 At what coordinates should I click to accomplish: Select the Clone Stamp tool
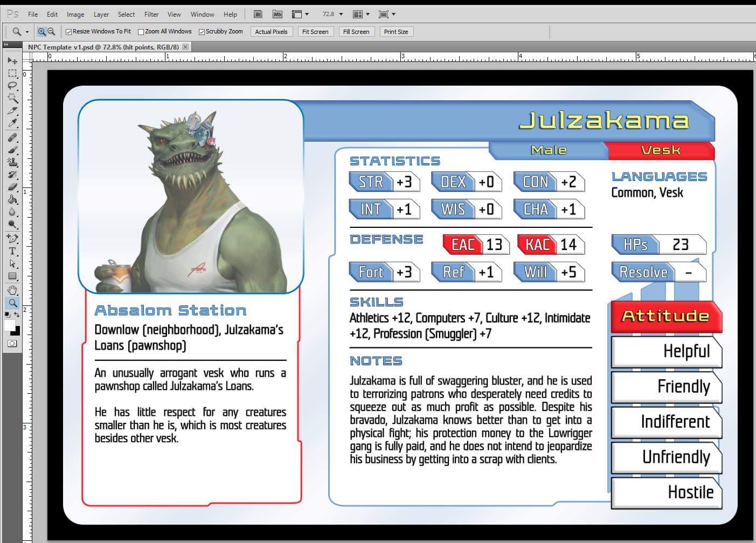click(x=12, y=163)
